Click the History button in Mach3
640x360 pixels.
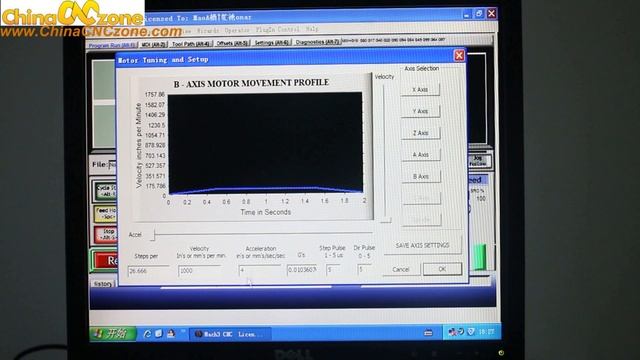pos(102,284)
